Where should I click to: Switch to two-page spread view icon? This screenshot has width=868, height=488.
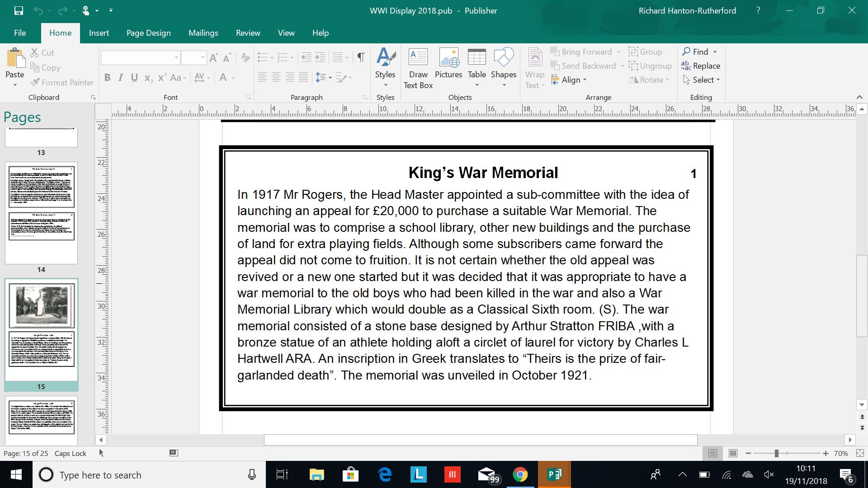coord(733,453)
